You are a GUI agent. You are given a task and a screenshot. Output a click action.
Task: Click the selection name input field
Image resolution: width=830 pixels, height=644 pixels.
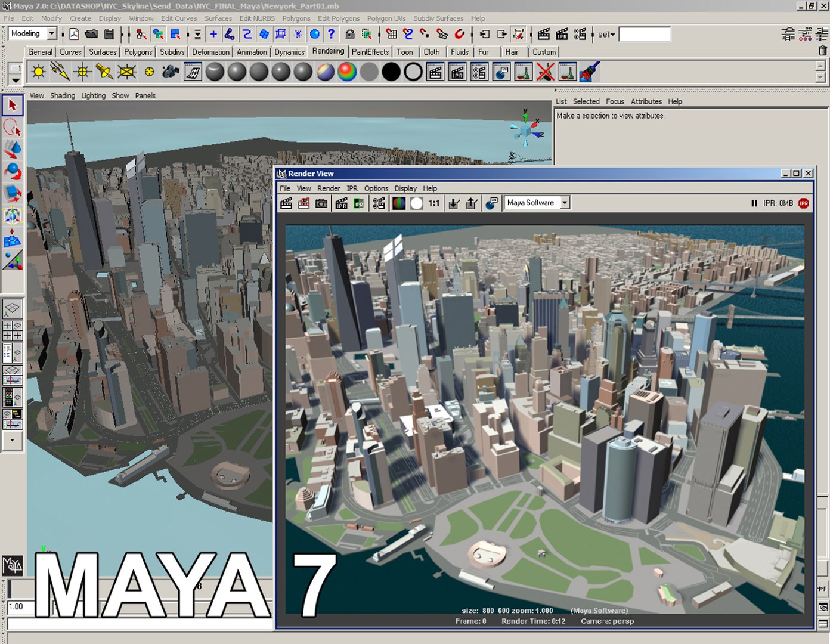(645, 35)
